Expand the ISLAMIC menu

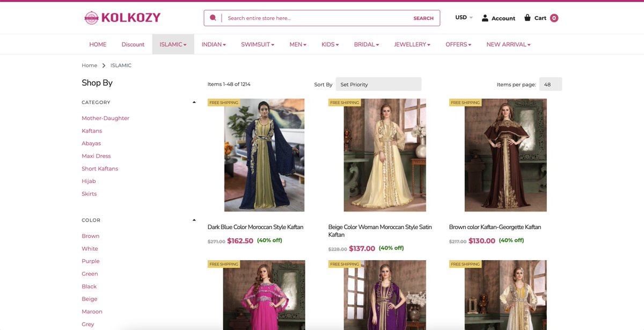(x=173, y=45)
